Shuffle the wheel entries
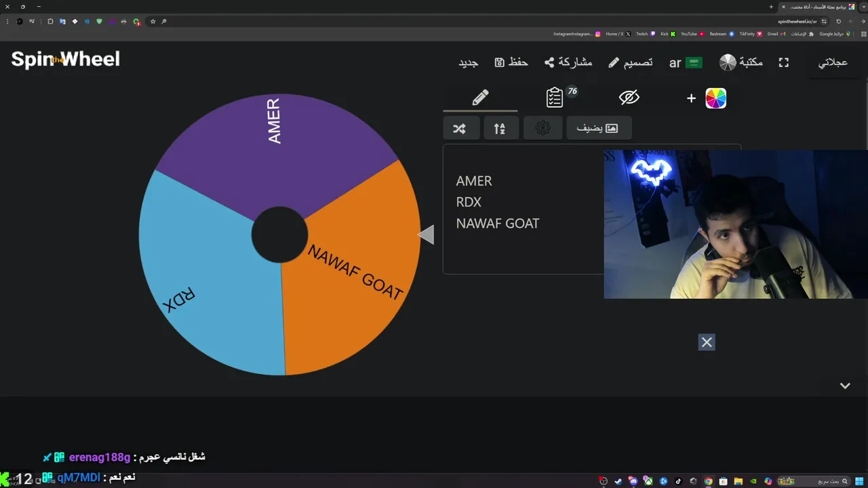868x488 pixels. click(x=460, y=128)
